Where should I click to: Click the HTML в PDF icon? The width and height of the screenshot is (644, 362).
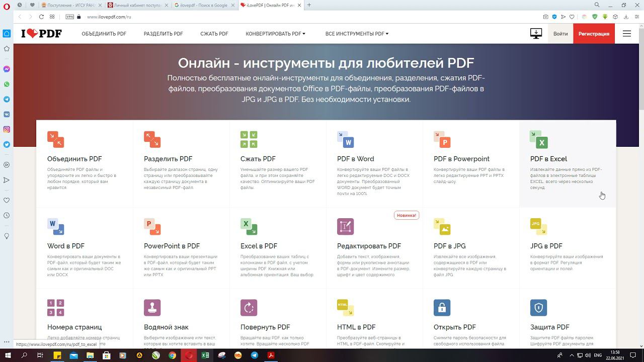pyautogui.click(x=345, y=307)
